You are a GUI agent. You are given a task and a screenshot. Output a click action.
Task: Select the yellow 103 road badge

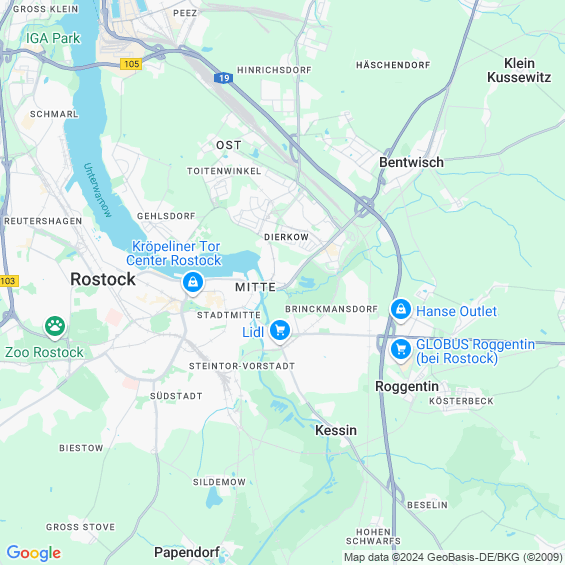coord(9,281)
